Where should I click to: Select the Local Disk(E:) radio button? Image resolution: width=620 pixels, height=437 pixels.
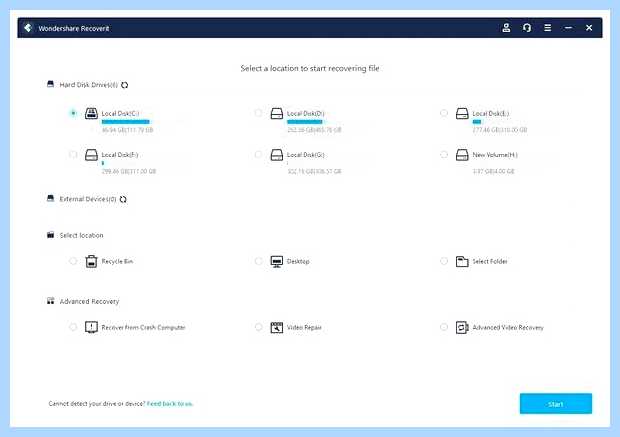(444, 113)
